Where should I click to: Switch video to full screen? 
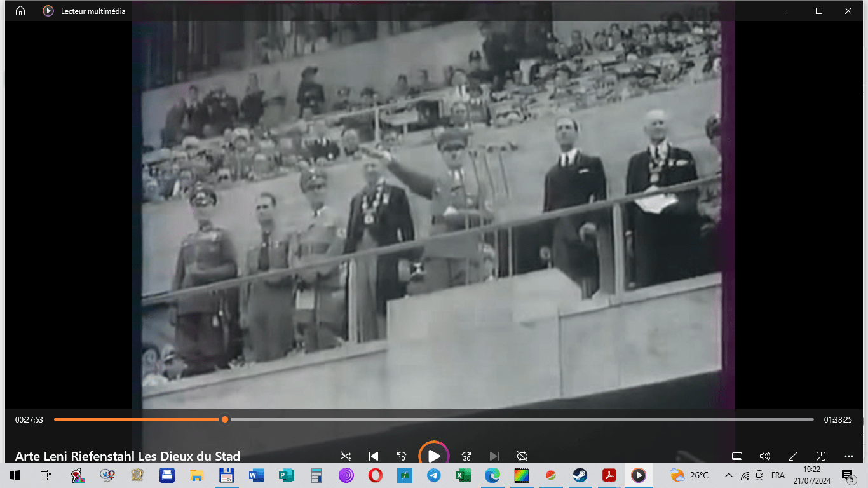pyautogui.click(x=793, y=456)
